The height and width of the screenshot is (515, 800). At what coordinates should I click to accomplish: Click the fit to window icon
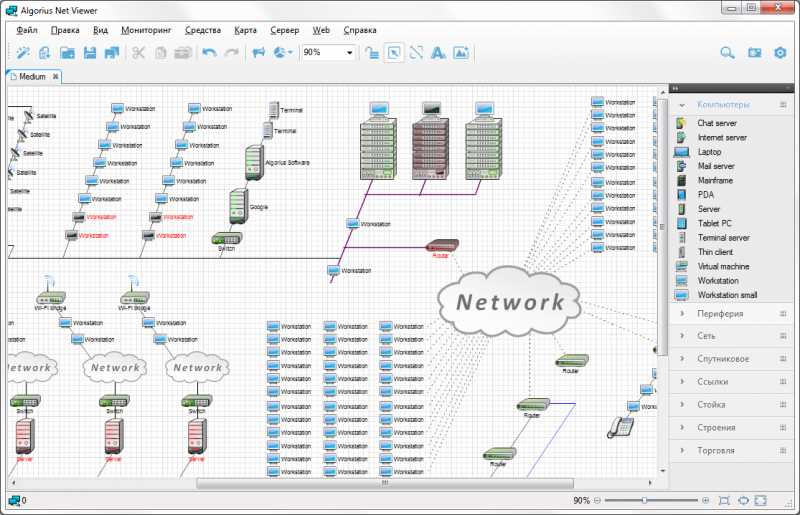(x=724, y=501)
